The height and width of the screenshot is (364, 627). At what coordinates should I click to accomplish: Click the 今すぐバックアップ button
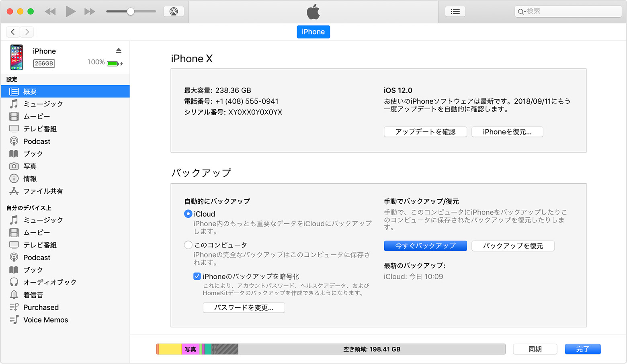click(x=425, y=245)
